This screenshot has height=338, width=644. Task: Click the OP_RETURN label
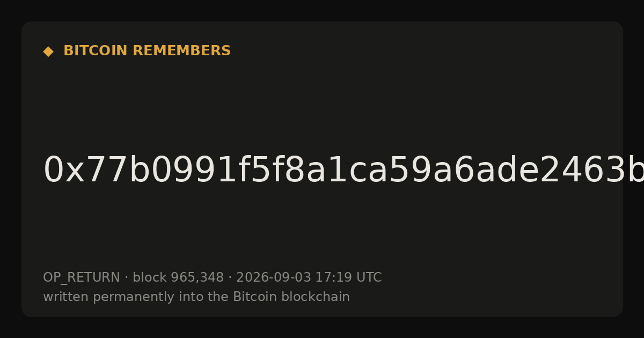(82, 278)
